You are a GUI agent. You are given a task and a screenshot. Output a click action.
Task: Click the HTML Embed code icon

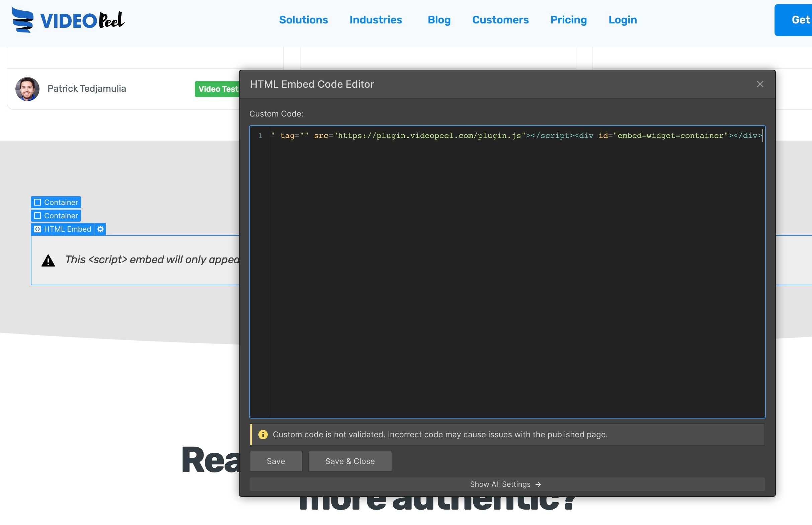[x=37, y=229]
